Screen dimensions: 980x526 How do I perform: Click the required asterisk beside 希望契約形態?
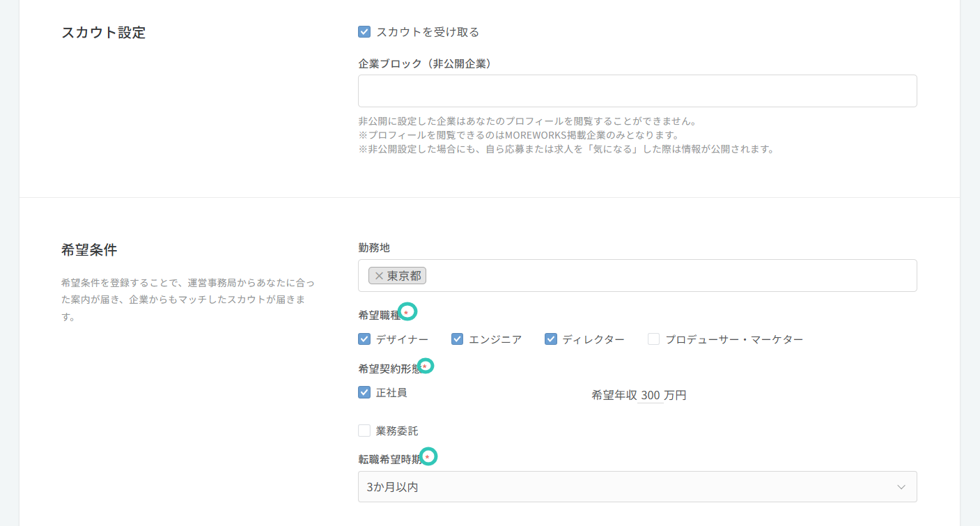pyautogui.click(x=424, y=366)
